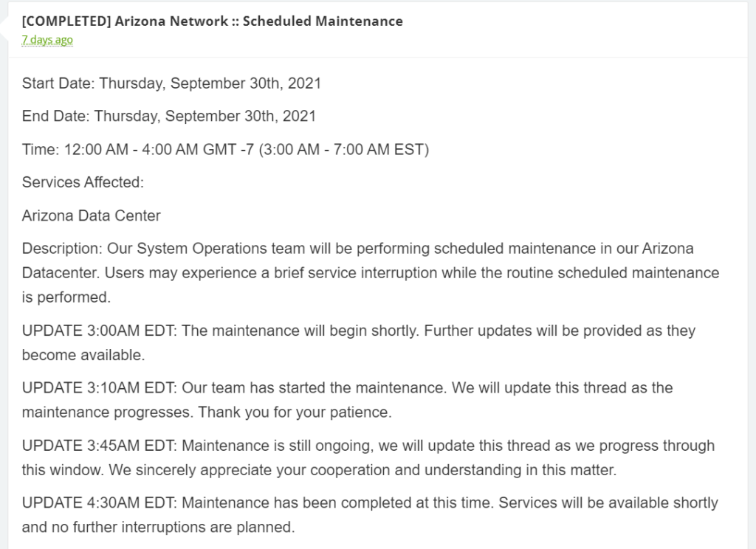
Task: Click 'We sincerely appreciate your cooperation' sentence
Action: 362,470
